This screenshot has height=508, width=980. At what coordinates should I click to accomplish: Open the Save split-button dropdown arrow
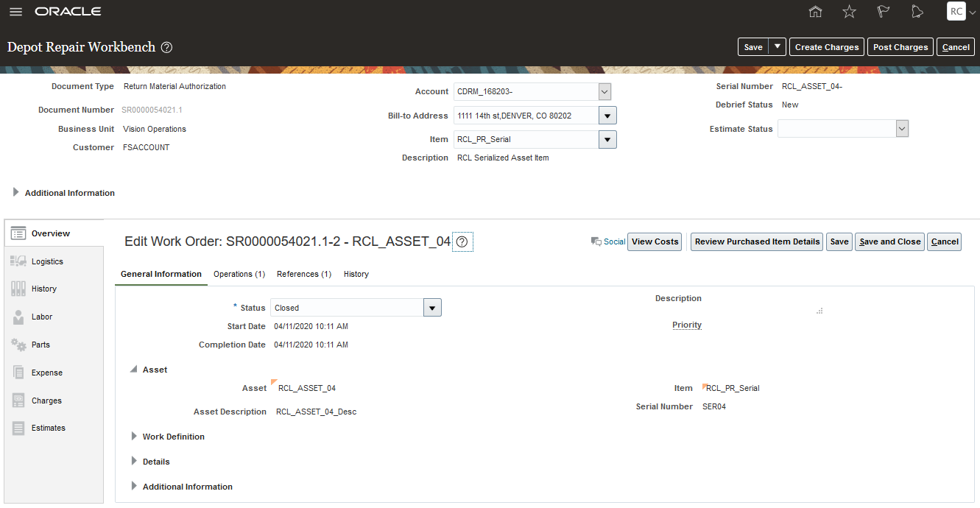(778, 47)
